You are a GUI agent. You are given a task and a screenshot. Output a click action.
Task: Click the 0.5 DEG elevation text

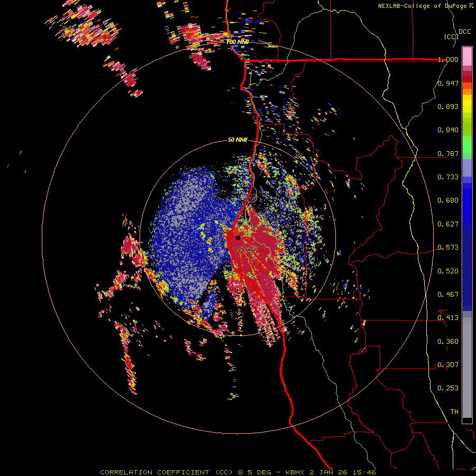(x=255, y=472)
